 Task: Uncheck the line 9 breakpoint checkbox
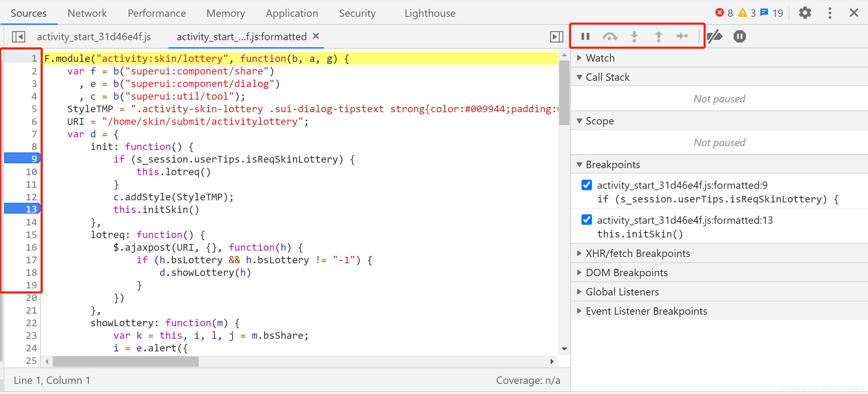587,185
